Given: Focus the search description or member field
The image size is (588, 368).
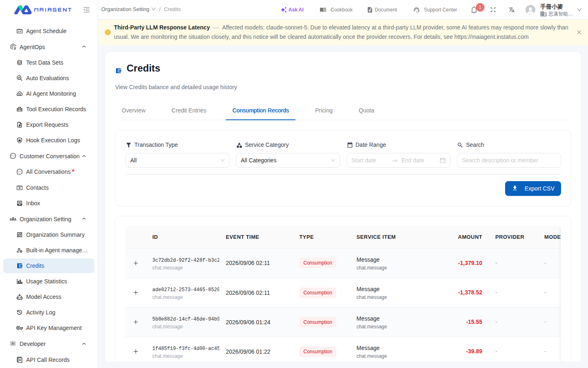Looking at the screenshot, I should [x=509, y=160].
